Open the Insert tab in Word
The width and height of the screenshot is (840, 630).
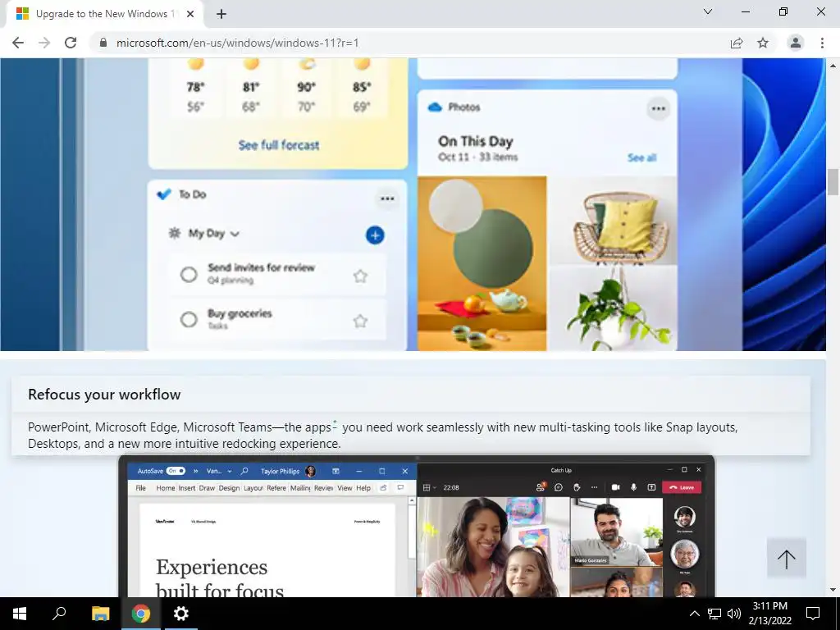point(187,488)
